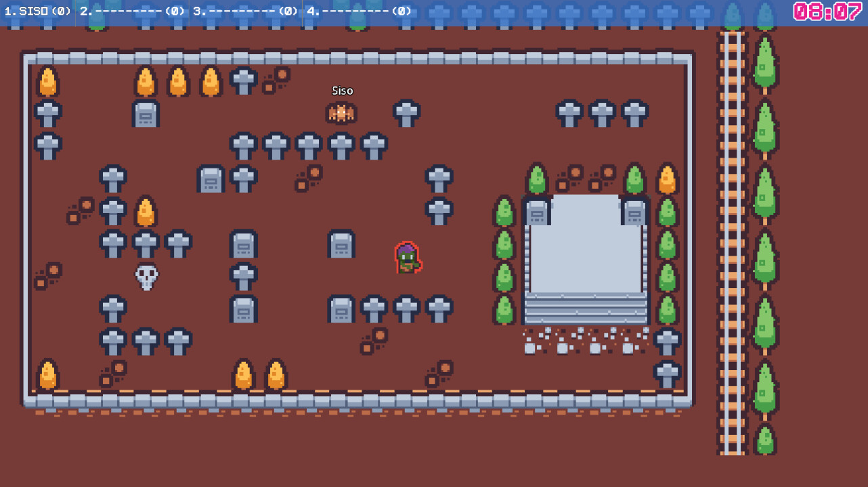
Task: Click the pink 08:07 countdown timer
Action: (x=827, y=12)
